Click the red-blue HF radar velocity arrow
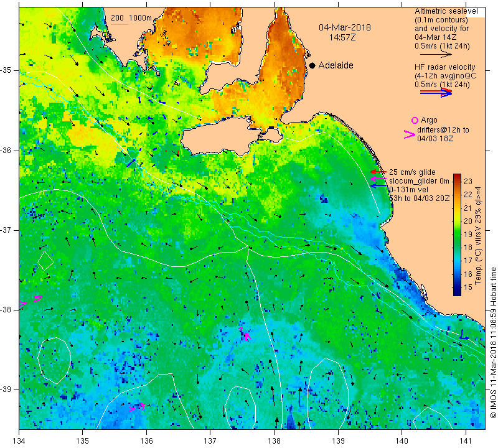This screenshot has height=448, width=498. [x=436, y=93]
